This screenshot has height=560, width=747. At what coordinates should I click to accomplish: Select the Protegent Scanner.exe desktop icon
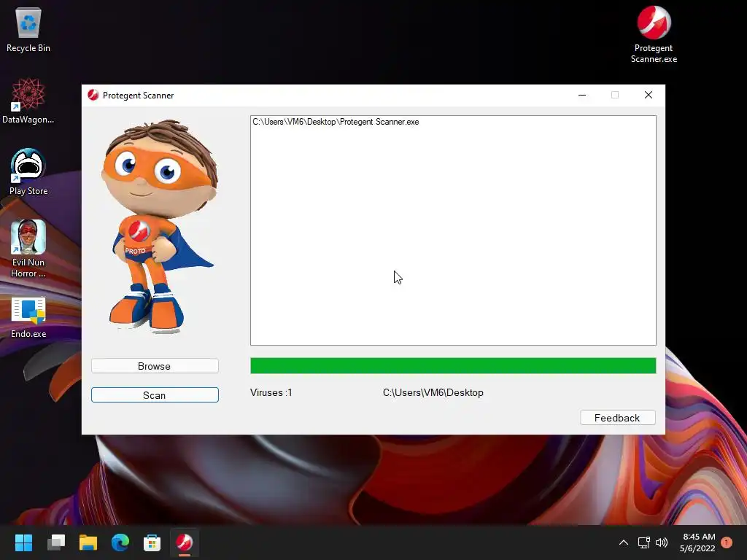point(654,34)
